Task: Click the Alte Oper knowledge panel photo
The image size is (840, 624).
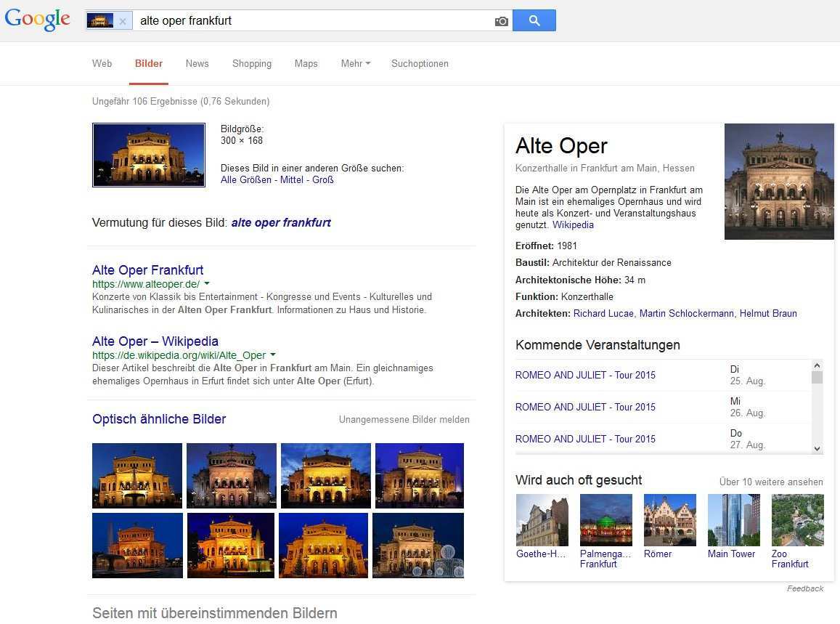Action: click(778, 182)
